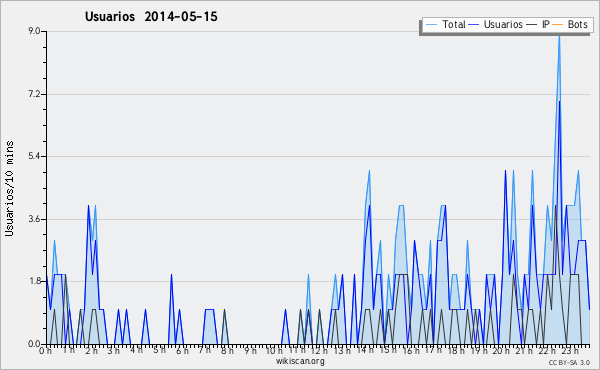The width and height of the screenshot is (600, 370).
Task: Click the 23 h x-axis label
Action: point(569,351)
